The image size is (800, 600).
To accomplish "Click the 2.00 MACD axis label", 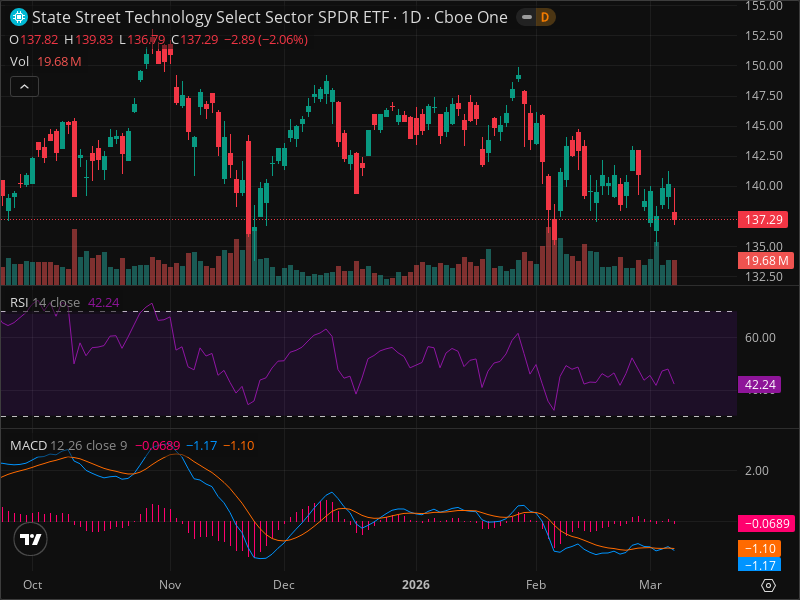I will click(757, 470).
